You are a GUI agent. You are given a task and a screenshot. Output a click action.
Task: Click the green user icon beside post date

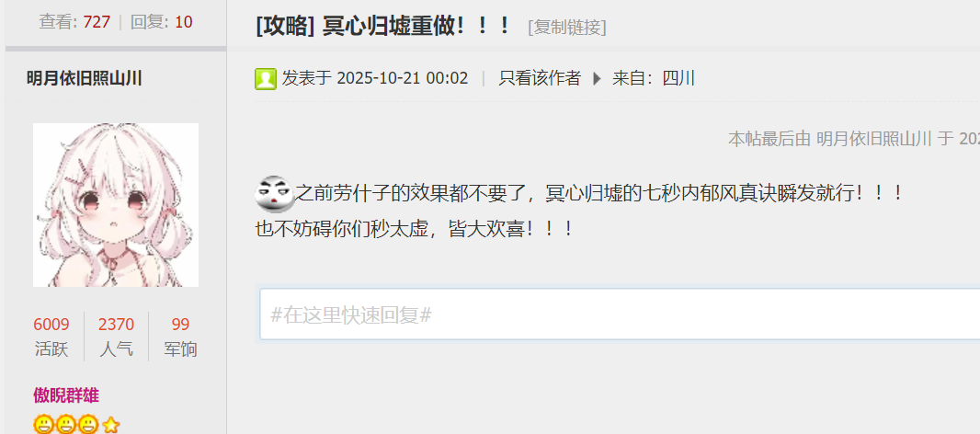pyautogui.click(x=266, y=79)
